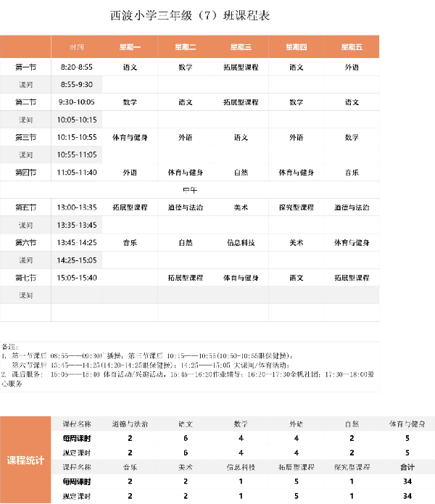Click the 第七节 row label
This screenshot has height=504, width=435.
click(25, 278)
